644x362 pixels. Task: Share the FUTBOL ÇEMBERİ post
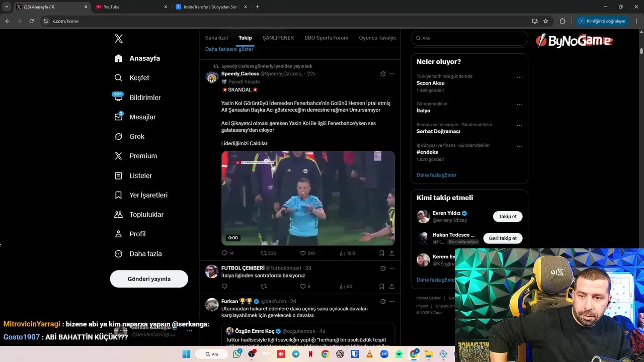pos(392,287)
